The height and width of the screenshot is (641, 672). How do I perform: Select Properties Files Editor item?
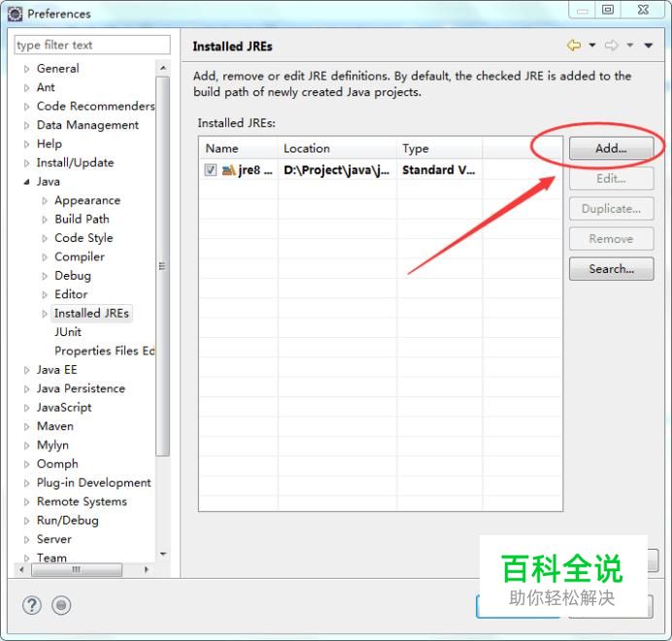[104, 352]
